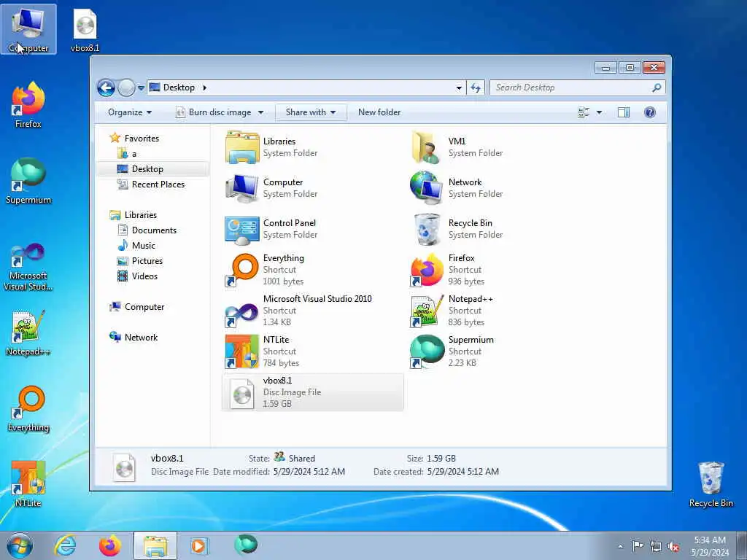Open the Windows Start menu

pos(20,545)
